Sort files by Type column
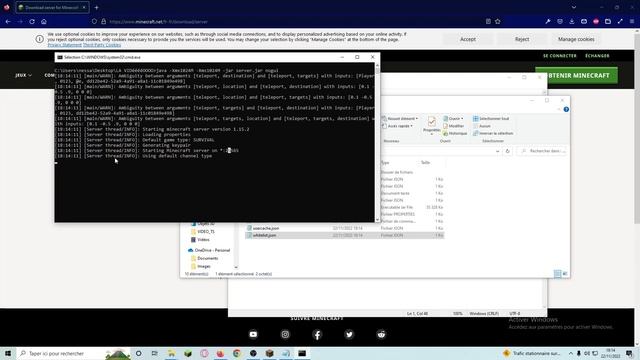 [385, 162]
